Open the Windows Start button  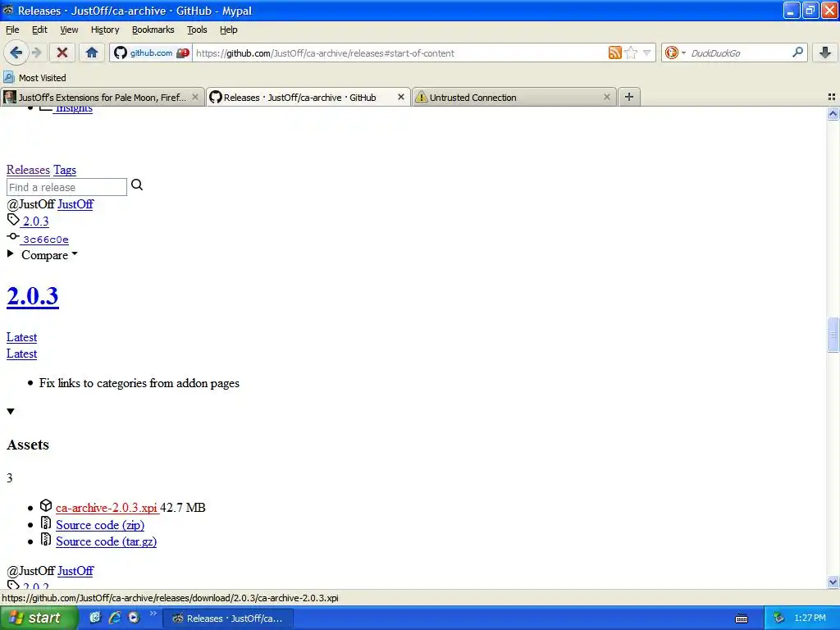click(39, 618)
